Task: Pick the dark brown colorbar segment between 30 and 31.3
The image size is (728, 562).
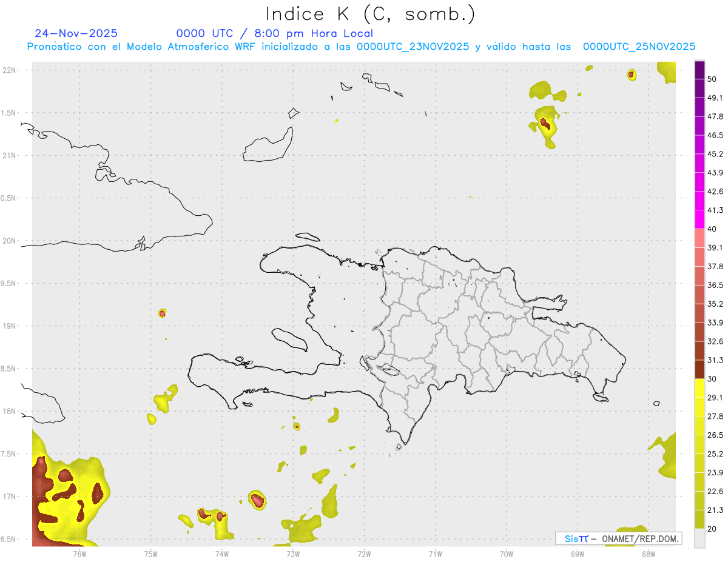Action: point(699,369)
